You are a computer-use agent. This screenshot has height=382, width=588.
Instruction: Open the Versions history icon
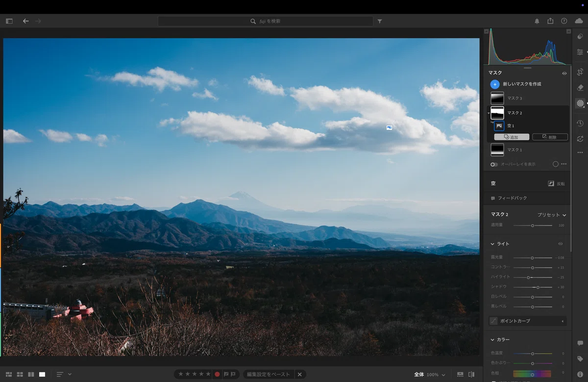coord(580,124)
